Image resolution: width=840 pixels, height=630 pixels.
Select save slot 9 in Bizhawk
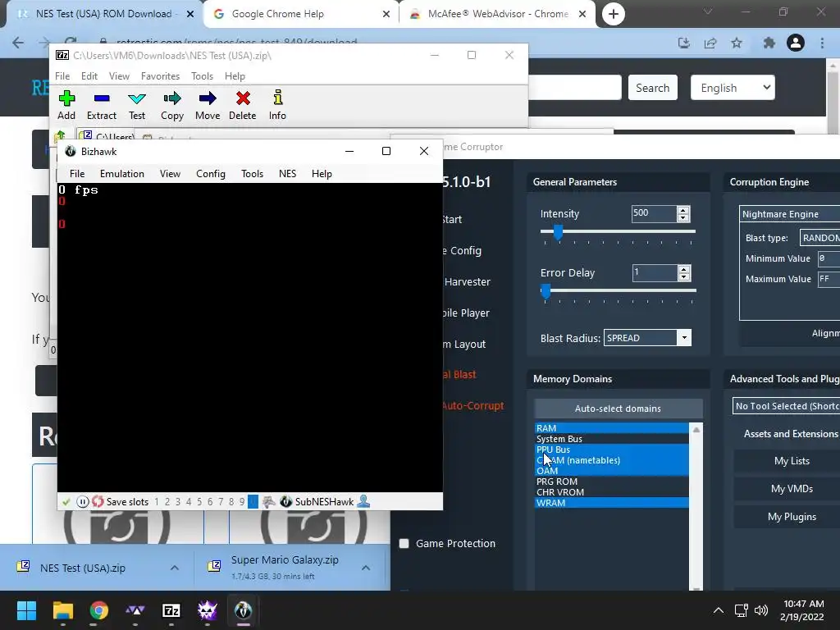[242, 502]
